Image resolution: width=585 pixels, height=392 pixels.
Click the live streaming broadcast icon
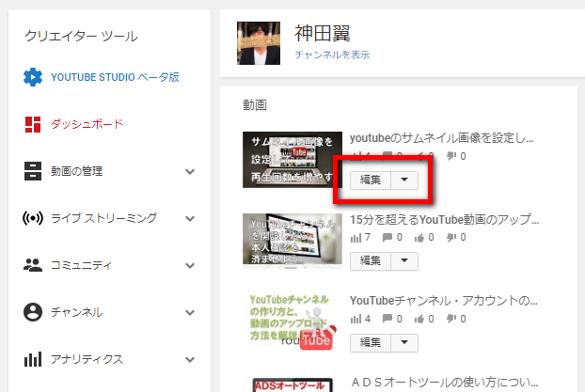tap(33, 218)
